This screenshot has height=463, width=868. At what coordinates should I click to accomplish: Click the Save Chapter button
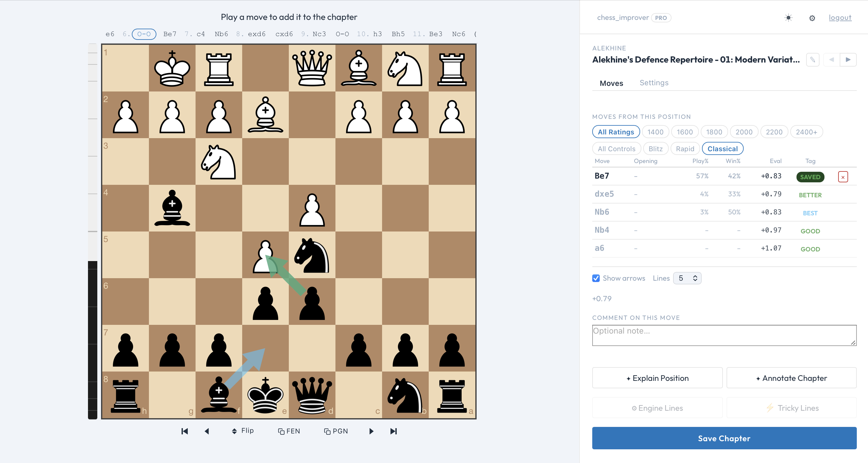[x=724, y=438]
